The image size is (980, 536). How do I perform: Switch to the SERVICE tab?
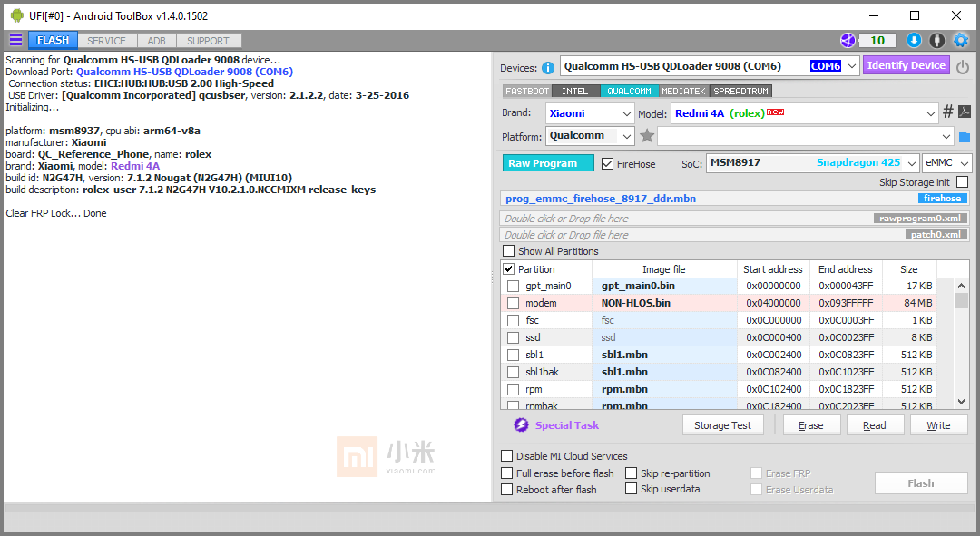[x=106, y=41]
